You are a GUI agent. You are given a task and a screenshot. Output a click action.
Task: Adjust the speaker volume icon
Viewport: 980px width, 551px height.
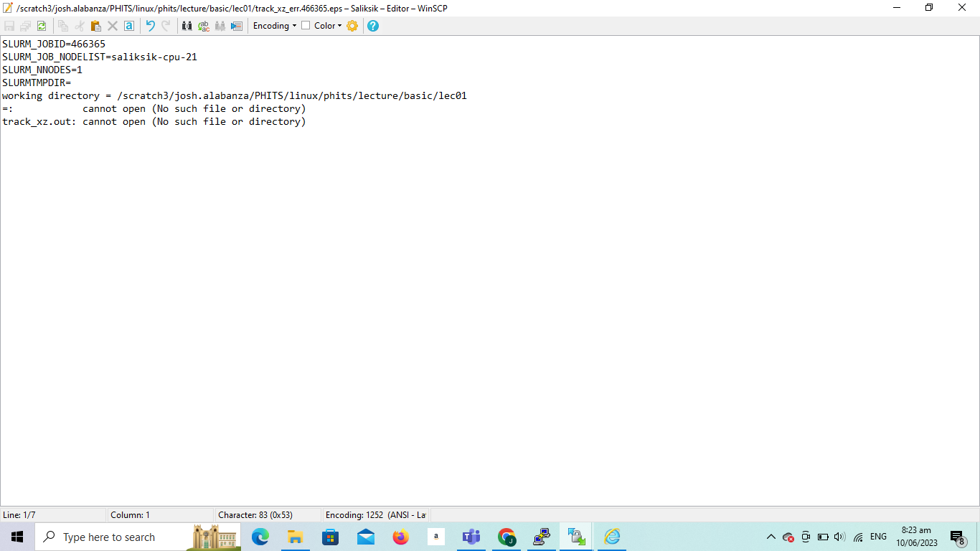[x=840, y=536]
